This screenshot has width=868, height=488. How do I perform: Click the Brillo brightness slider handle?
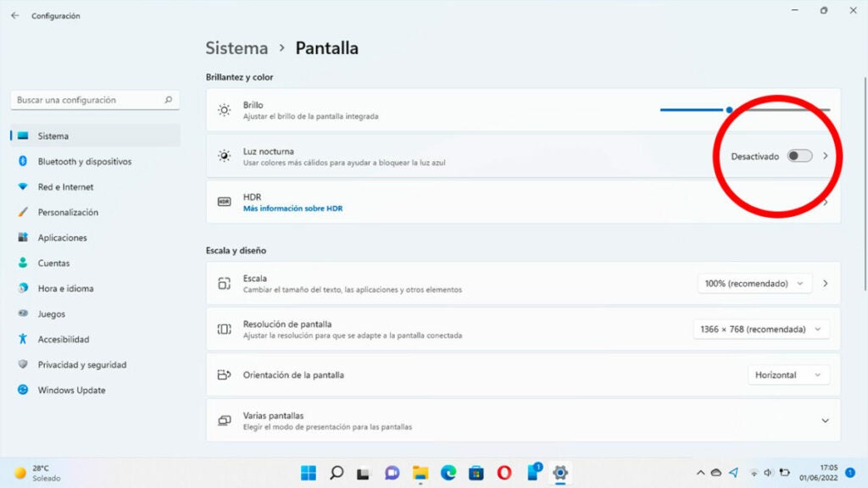[x=729, y=109]
